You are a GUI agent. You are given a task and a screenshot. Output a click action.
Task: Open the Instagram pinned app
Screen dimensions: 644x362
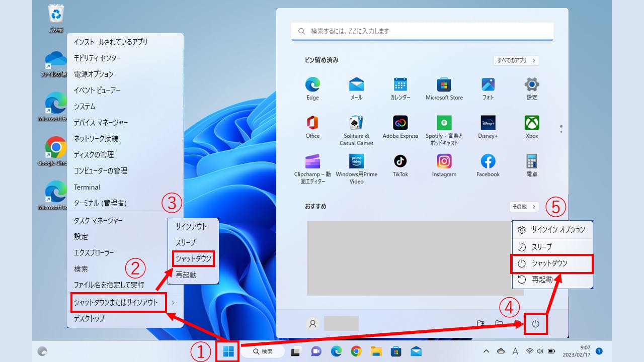click(x=444, y=165)
